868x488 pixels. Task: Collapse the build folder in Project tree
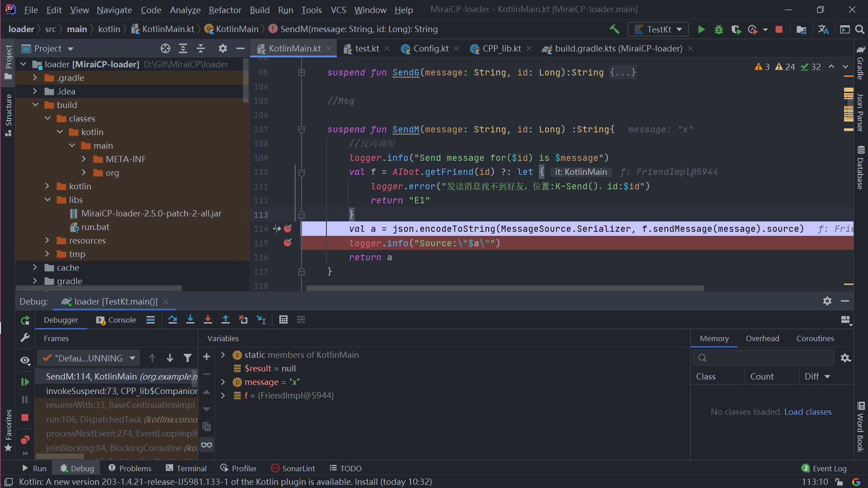[36, 104]
